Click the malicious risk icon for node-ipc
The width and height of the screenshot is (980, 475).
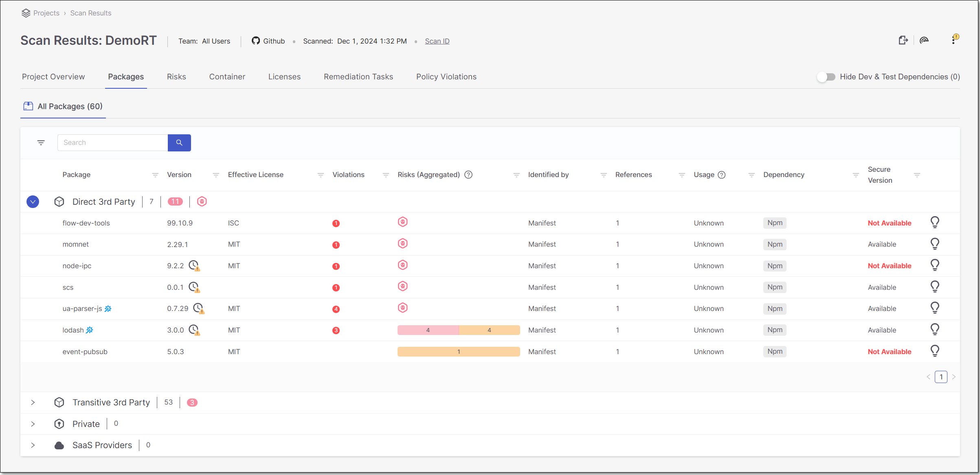tap(402, 265)
